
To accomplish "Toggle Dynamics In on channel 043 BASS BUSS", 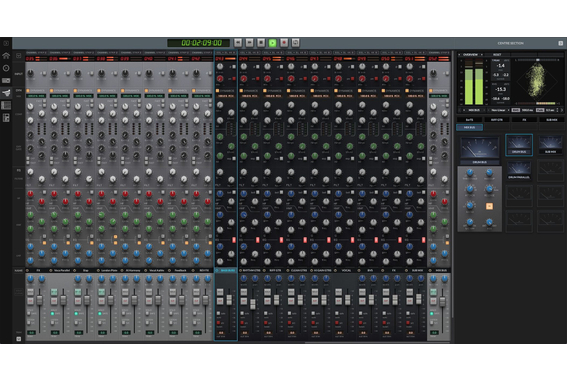I will pyautogui.click(x=217, y=90).
